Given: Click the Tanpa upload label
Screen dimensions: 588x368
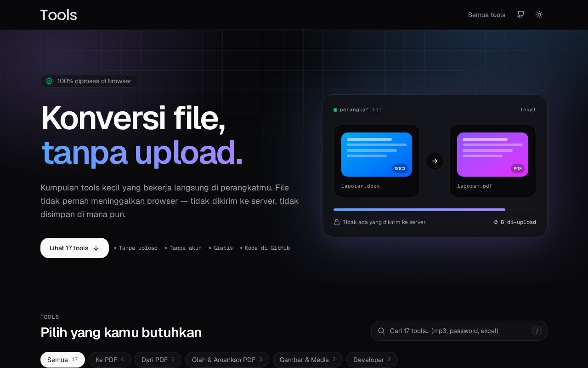Looking at the screenshot, I should [x=138, y=248].
